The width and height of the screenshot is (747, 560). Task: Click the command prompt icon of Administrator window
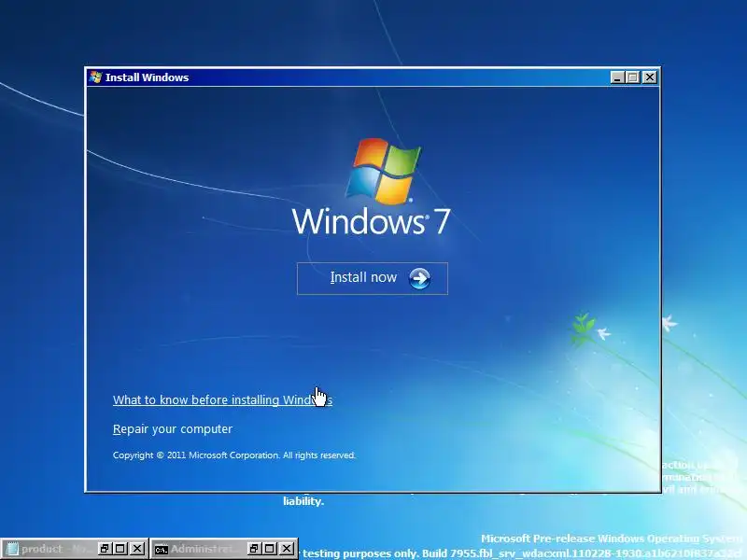pos(161,550)
